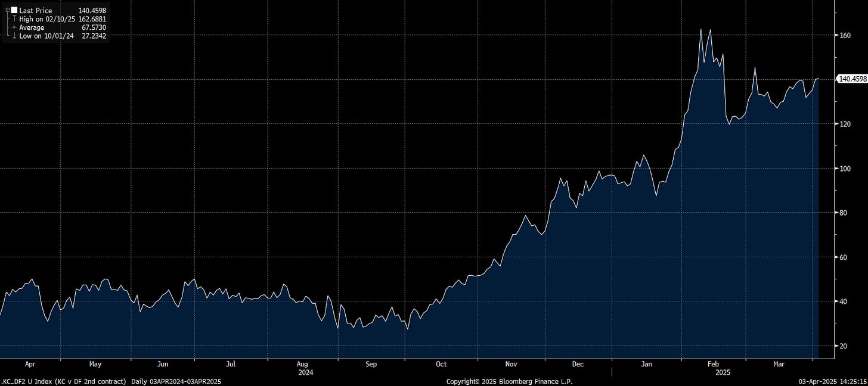Click the Feb month axis label
Image resolution: width=868 pixels, height=386 pixels.
click(714, 363)
